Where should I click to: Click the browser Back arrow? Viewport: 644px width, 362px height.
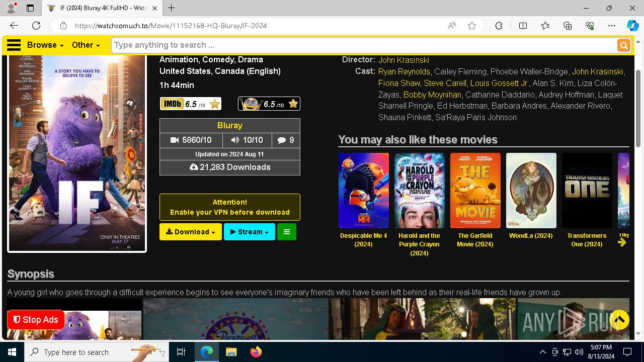click(x=14, y=26)
